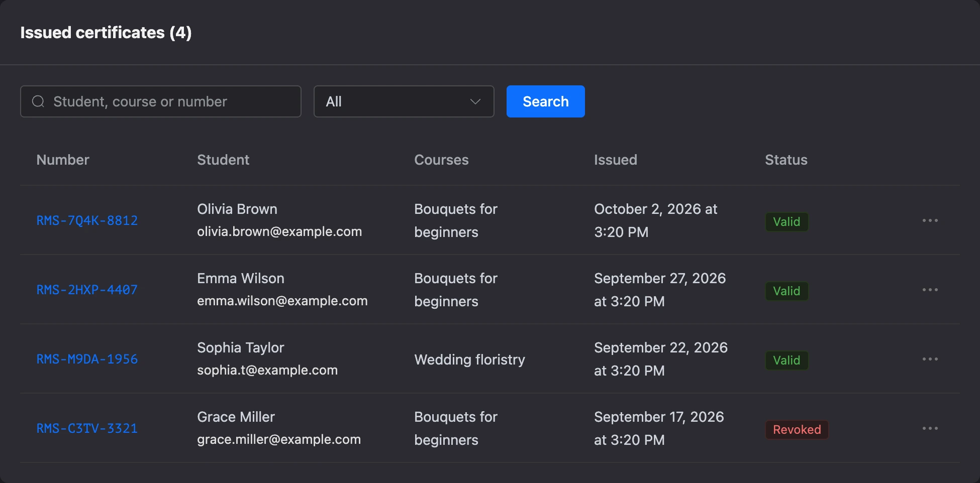Select email grace.miller@example.com
The image size is (980, 483).
[279, 439]
